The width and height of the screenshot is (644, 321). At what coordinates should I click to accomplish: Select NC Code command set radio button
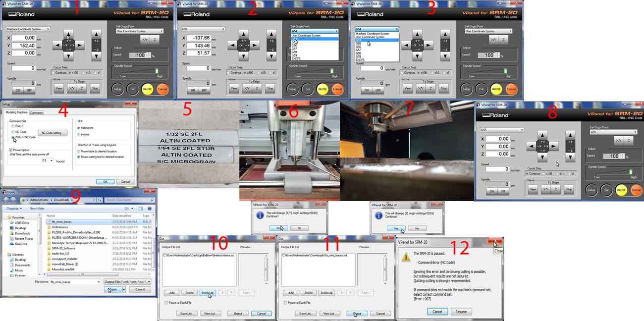[x=12, y=132]
